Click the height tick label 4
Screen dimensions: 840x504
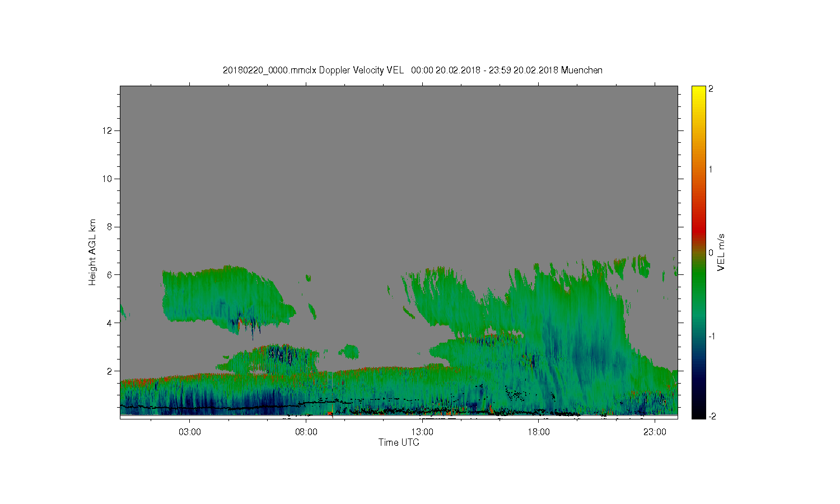[x=110, y=323]
